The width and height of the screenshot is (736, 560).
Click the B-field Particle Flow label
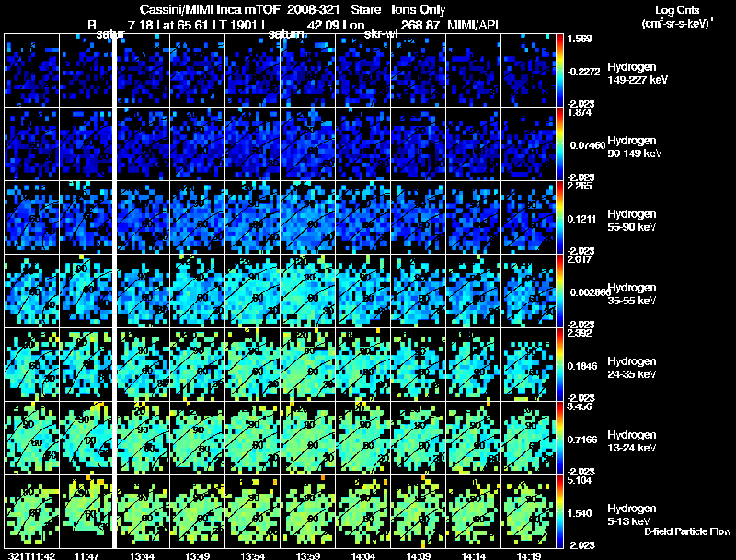point(687,531)
